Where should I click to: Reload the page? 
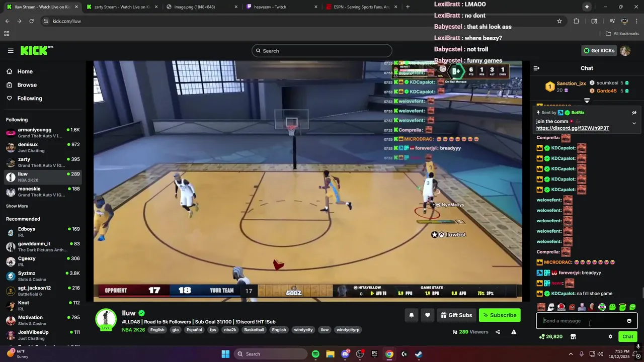(x=31, y=21)
